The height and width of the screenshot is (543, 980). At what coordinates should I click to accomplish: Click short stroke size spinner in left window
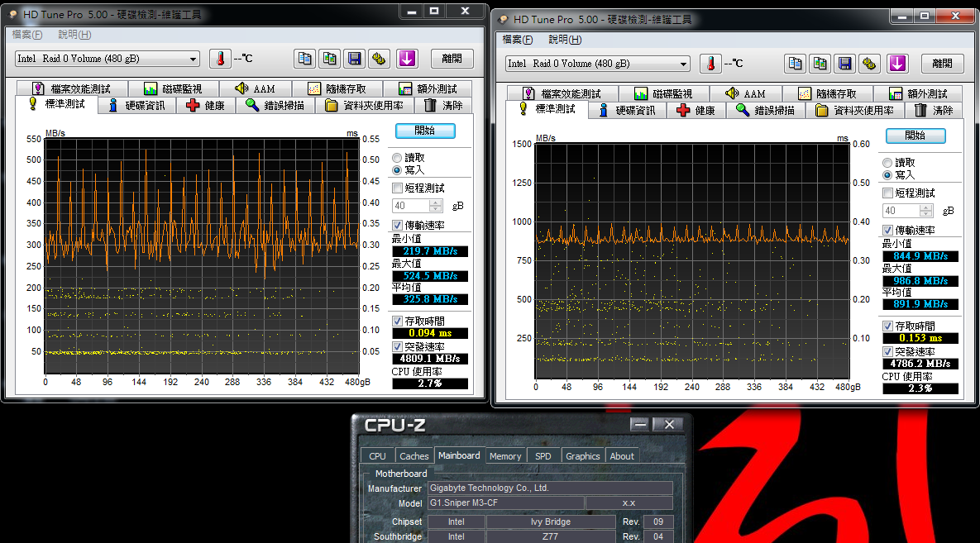(x=436, y=206)
